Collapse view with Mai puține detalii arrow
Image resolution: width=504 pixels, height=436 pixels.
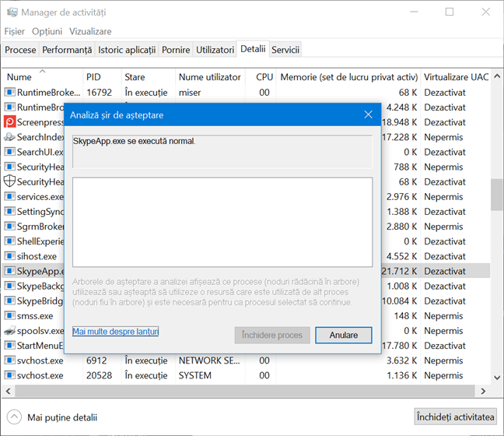[14, 417]
